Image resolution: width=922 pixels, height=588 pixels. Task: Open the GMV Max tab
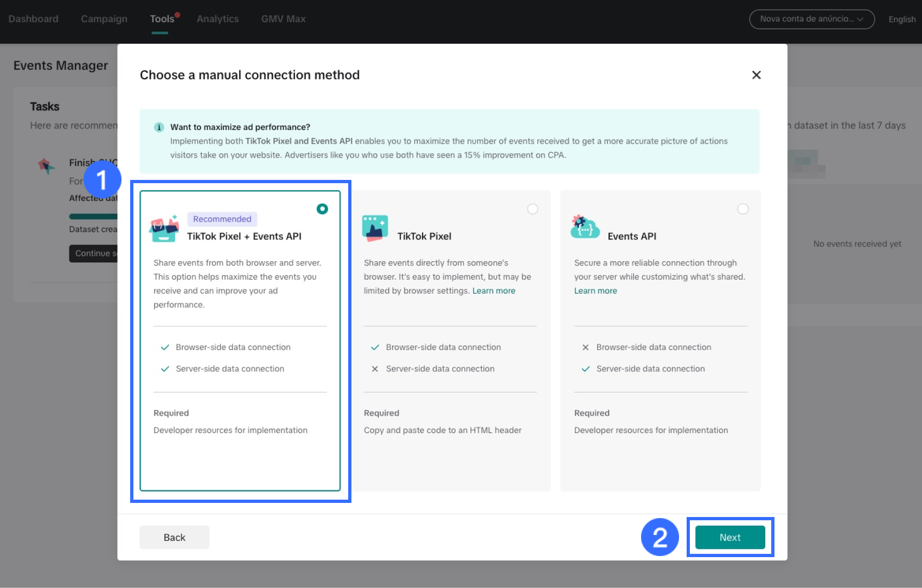[284, 19]
